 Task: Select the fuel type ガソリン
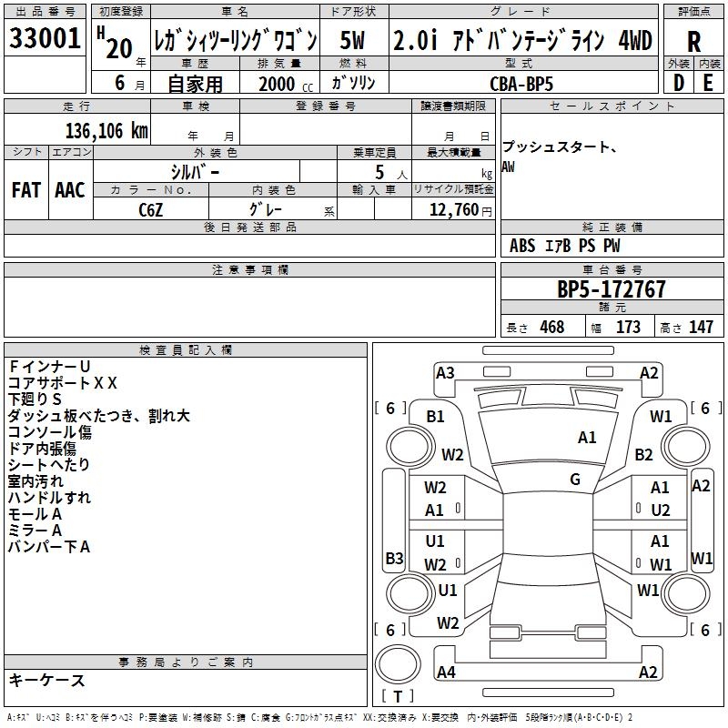click(x=353, y=83)
